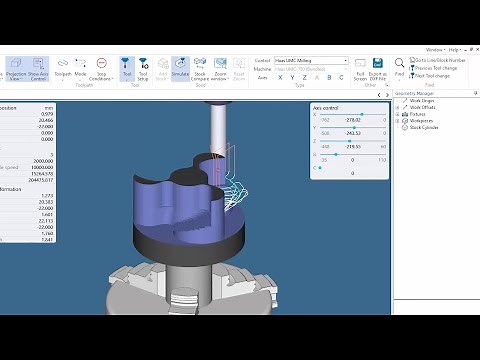480x360 pixels.
Task: Click the C axis slider handle
Action: point(320,168)
